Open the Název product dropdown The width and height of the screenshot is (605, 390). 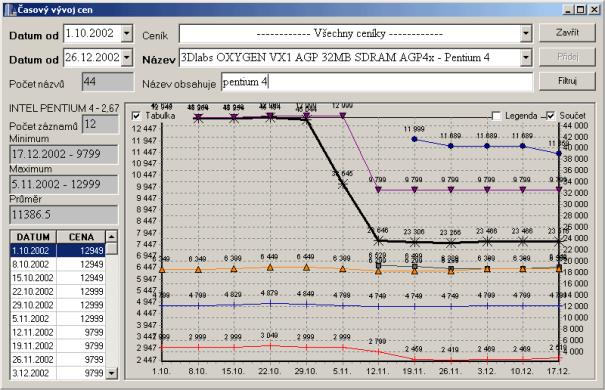tap(526, 58)
